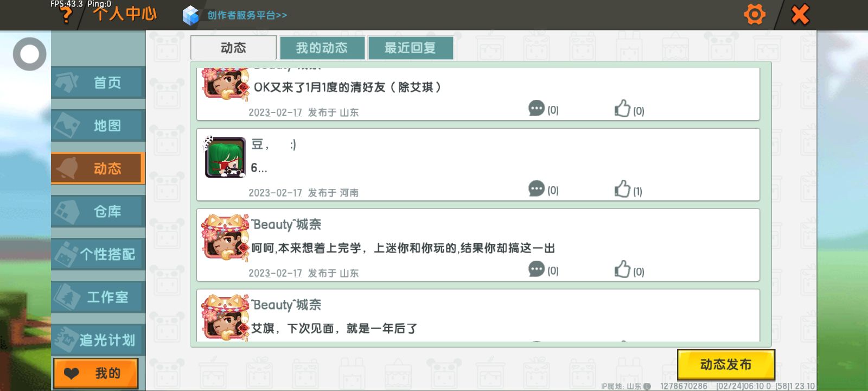The width and height of the screenshot is (868, 391).
Task: Open the 仓库 sidebar item
Action: click(x=98, y=211)
